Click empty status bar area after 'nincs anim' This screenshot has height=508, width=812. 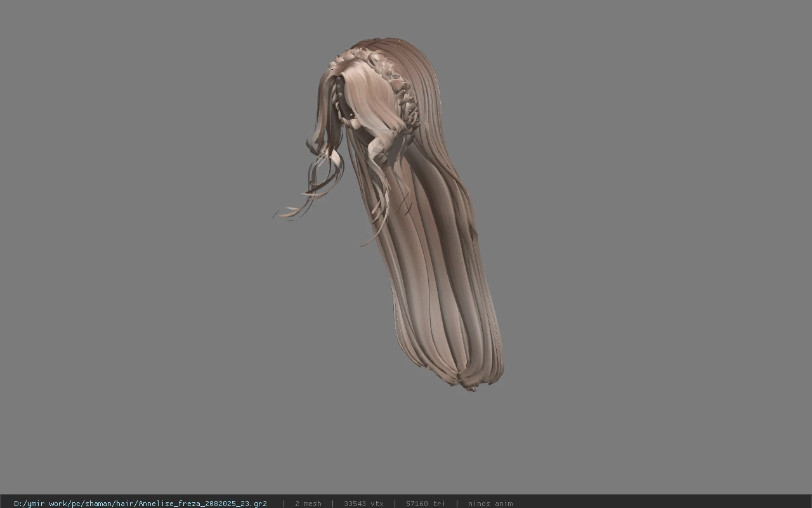pyautogui.click(x=660, y=504)
